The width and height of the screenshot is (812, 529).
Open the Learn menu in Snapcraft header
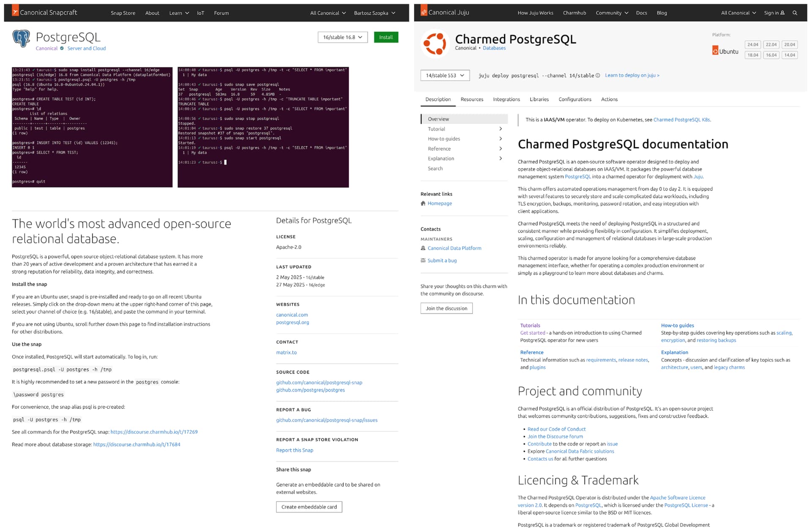point(179,13)
